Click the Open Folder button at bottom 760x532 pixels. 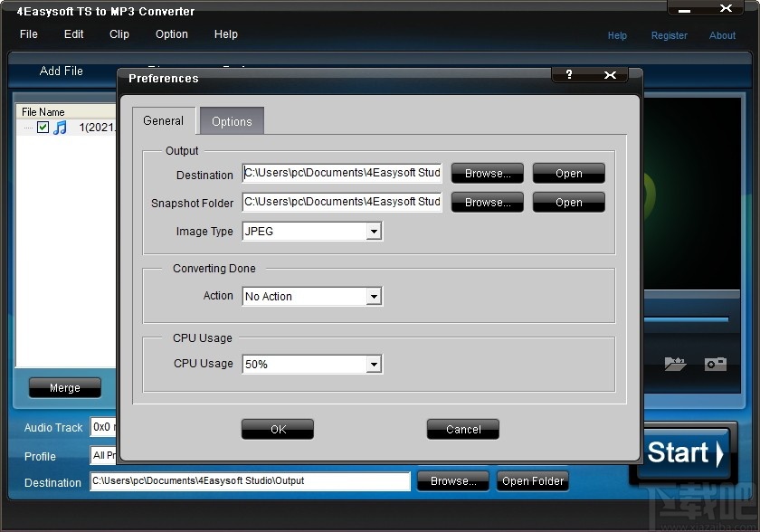click(x=532, y=482)
